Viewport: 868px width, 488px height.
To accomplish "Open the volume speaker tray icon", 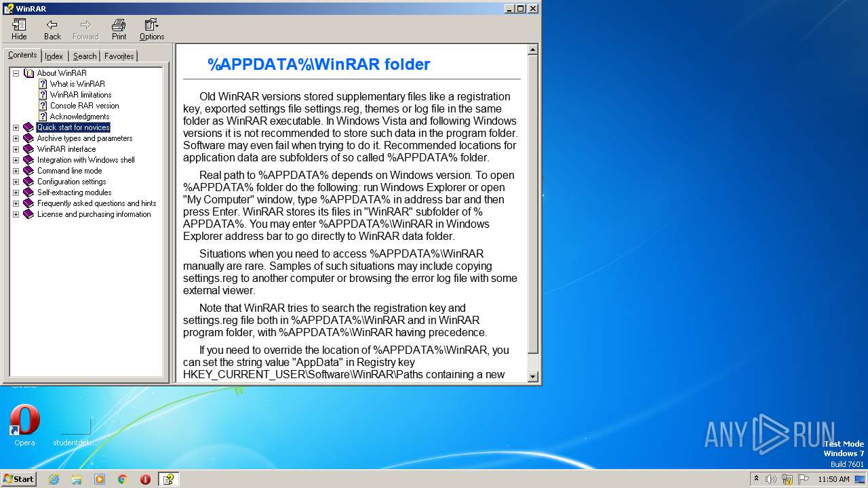I will (x=771, y=479).
